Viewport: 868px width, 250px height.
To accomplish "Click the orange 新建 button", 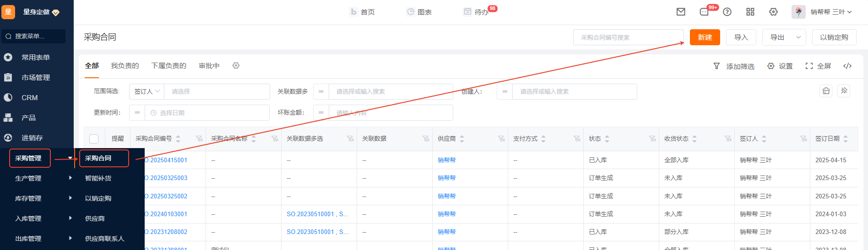I will (x=705, y=37).
